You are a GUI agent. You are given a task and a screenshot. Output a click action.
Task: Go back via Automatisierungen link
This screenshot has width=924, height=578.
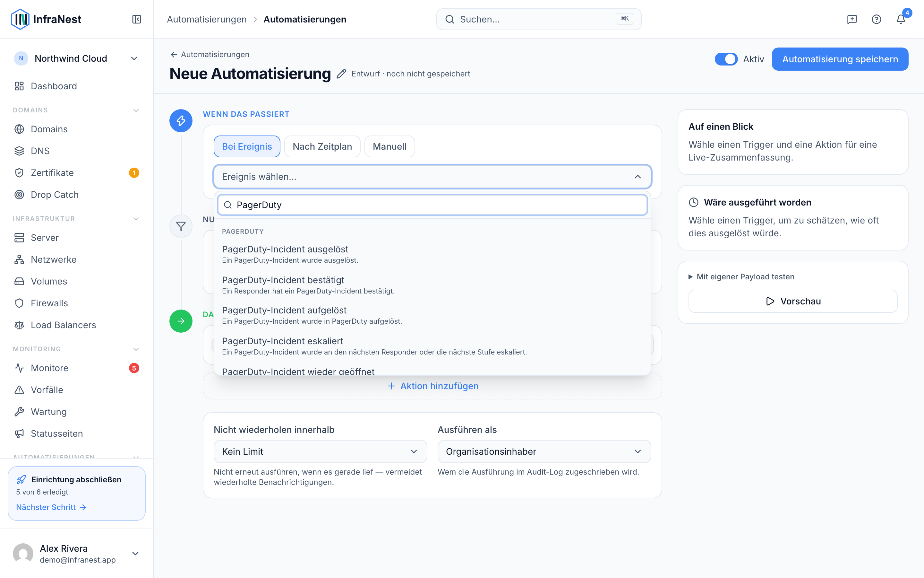click(210, 55)
